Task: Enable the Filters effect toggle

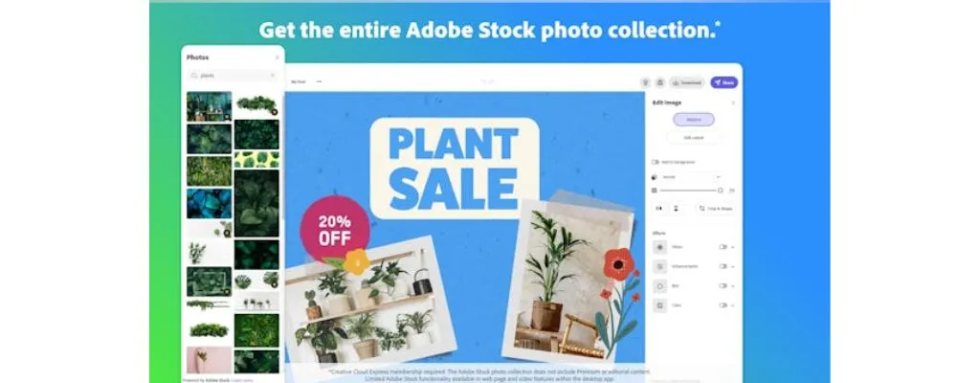Action: point(723,247)
